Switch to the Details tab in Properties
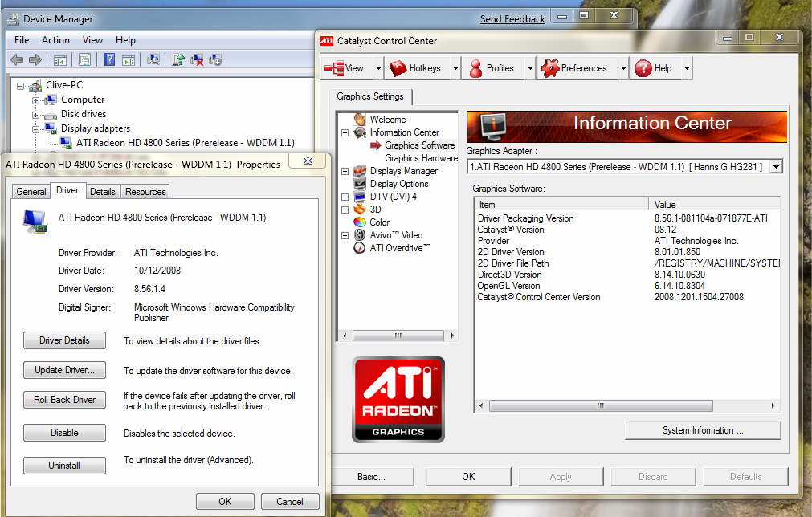 coord(103,192)
